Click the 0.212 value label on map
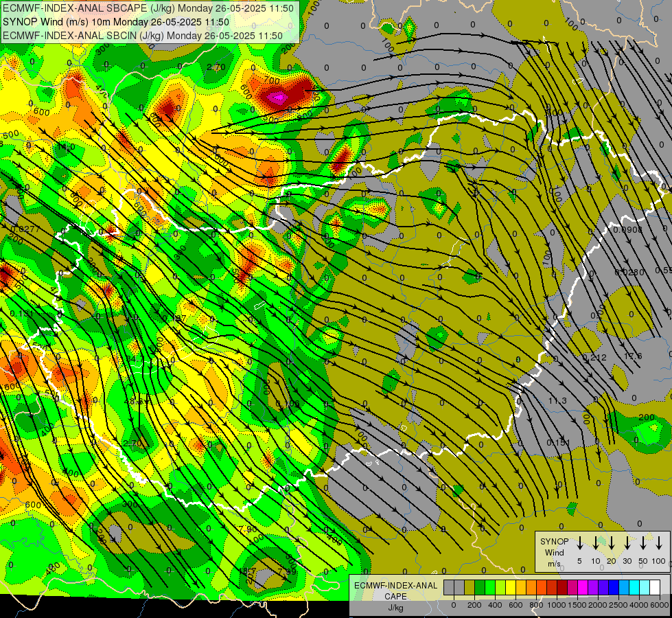 [x=594, y=357]
